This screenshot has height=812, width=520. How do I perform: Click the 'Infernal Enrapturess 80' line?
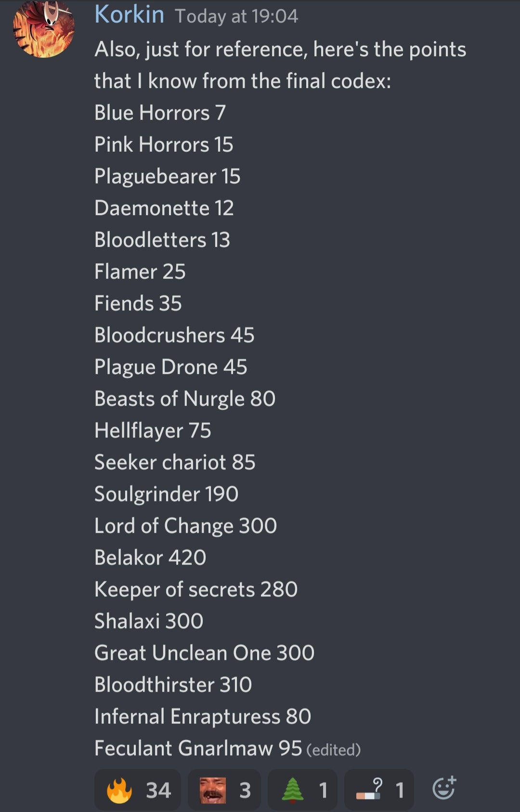pos(203,717)
